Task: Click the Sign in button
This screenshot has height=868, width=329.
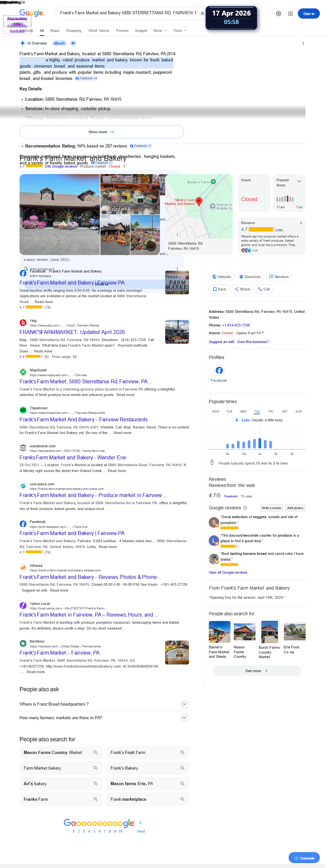Action: pyautogui.click(x=309, y=13)
